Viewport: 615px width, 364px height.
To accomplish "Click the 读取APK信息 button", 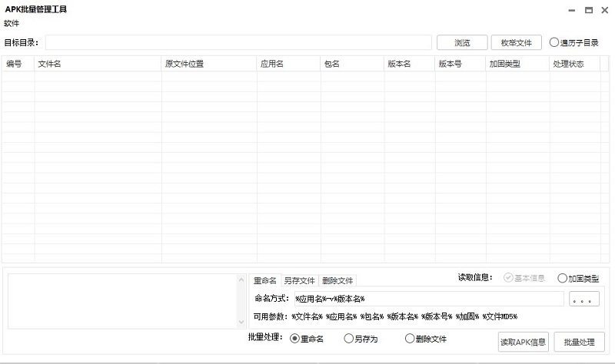I will click(x=524, y=342).
